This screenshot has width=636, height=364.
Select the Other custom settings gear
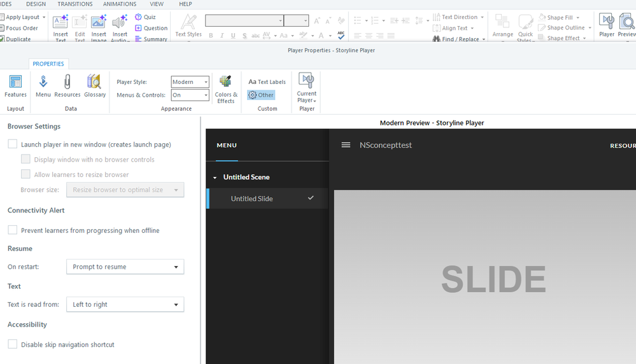coord(261,95)
